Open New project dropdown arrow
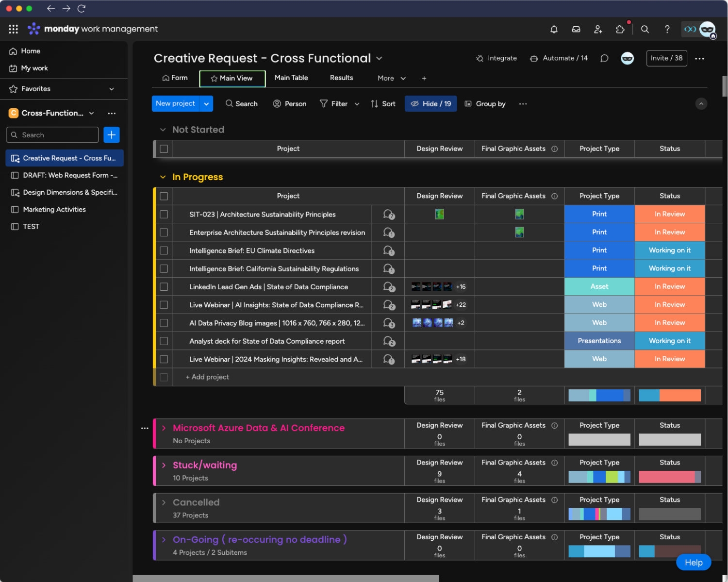Screen dimensions: 728x582 point(207,104)
